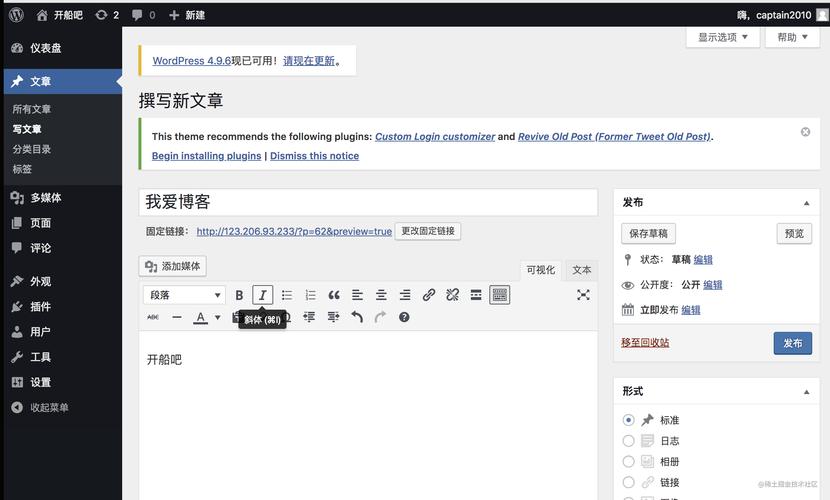Viewport: 830px width, 500px height.
Task: Click the post title field 我爱博客
Action: pos(368,202)
